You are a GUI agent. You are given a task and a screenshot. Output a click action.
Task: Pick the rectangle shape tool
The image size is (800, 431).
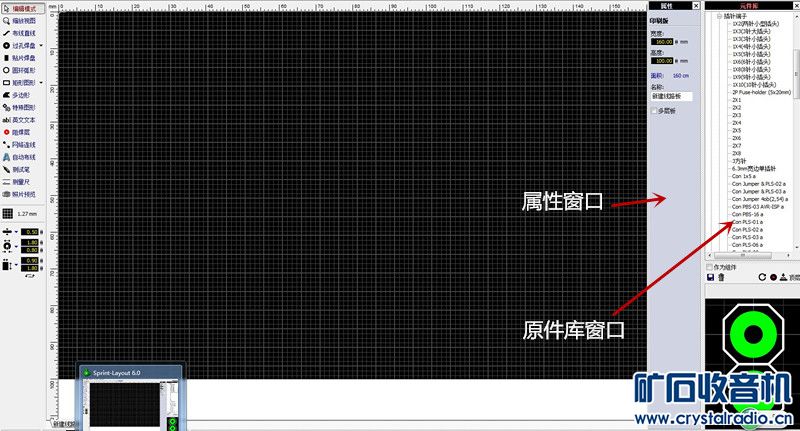pyautogui.click(x=20, y=83)
